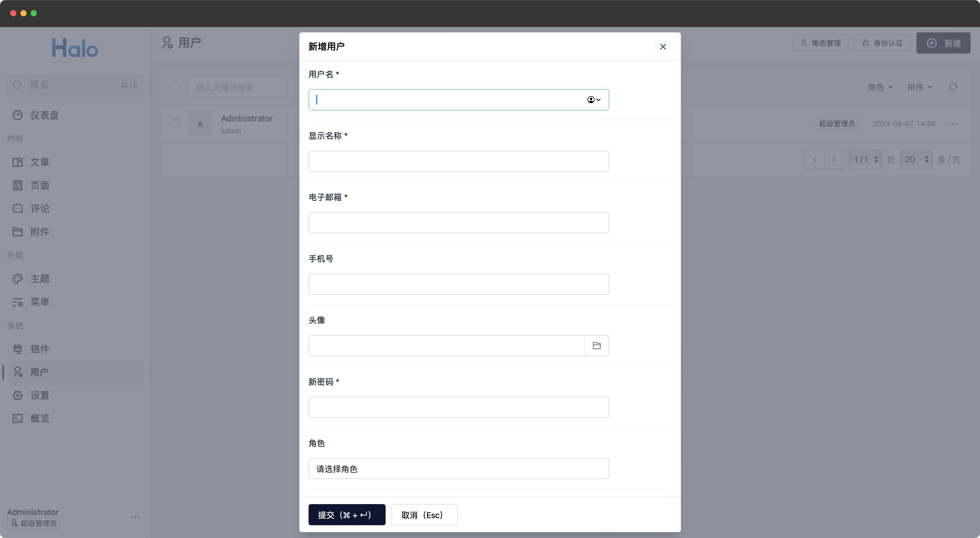Image resolution: width=980 pixels, height=538 pixels.
Task: Expand the 排序 sort dropdown
Action: tap(919, 87)
